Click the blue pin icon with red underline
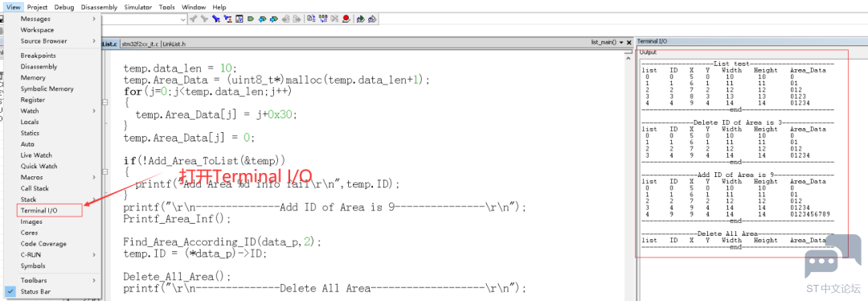 [x=227, y=19]
